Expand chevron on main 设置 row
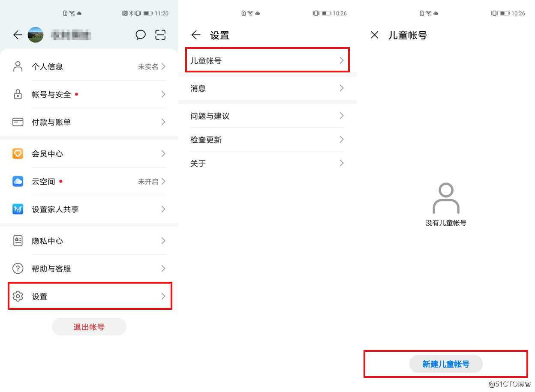This screenshot has width=535, height=392. pyautogui.click(x=163, y=296)
